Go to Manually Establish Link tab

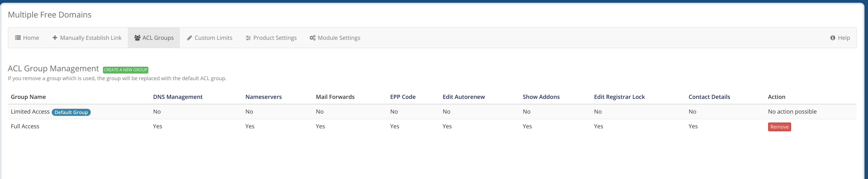tap(87, 38)
